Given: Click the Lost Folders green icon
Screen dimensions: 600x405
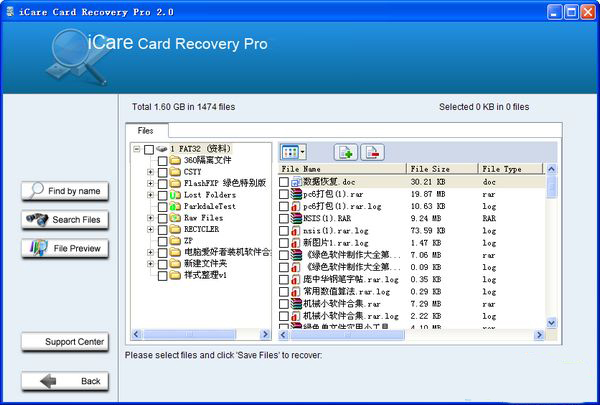Looking at the screenshot, I should click(x=175, y=195).
